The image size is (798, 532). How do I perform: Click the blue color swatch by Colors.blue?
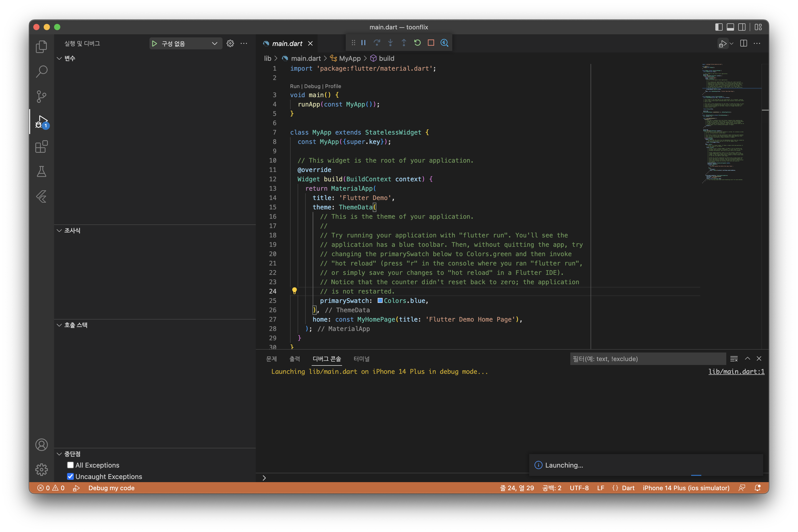click(380, 300)
